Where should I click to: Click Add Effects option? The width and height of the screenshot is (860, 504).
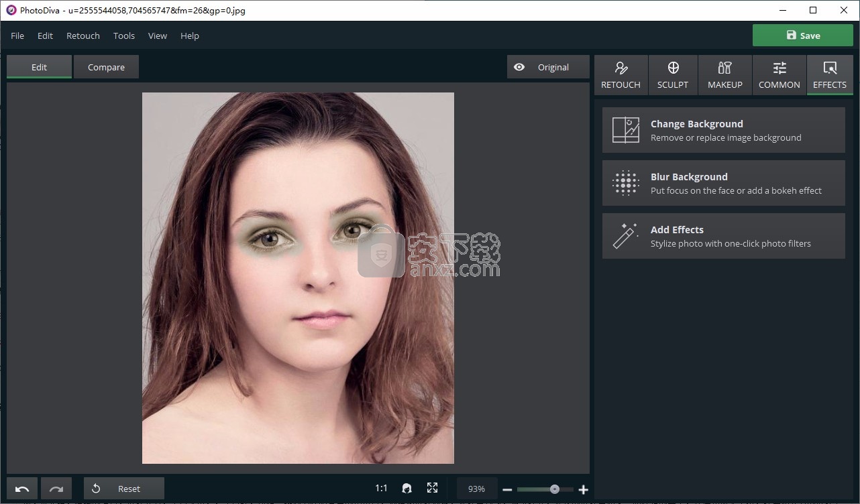(723, 236)
